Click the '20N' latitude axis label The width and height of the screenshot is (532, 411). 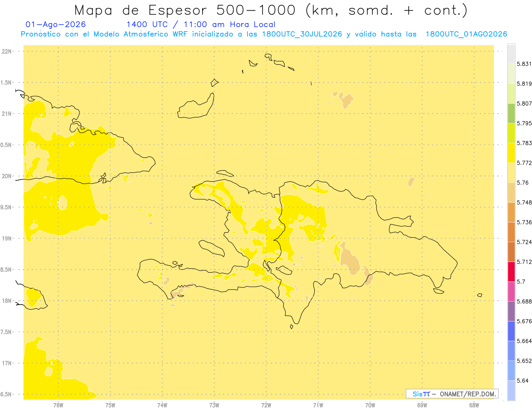tap(7, 176)
